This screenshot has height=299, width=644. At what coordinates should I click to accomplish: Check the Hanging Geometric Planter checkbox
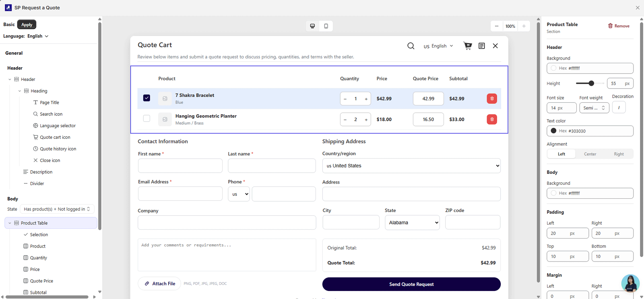pos(147,119)
